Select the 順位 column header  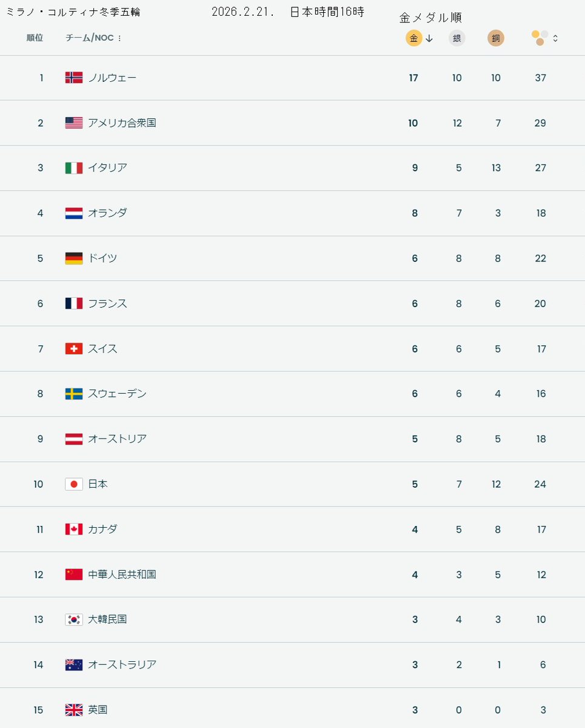[35, 38]
